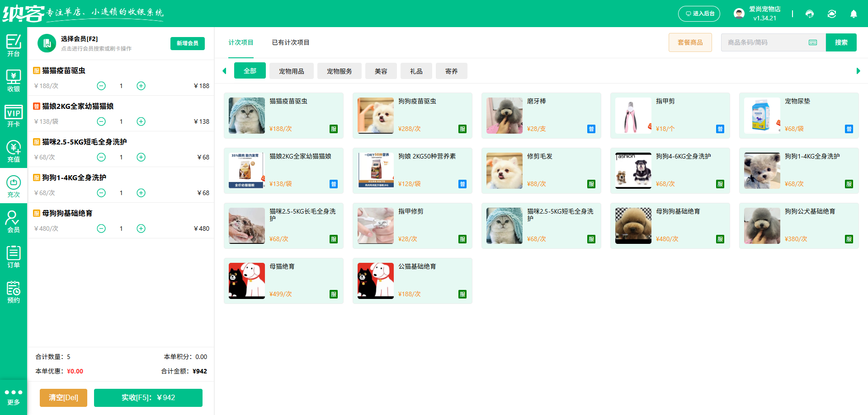Collapse categories using the left arrow
The height and width of the screenshot is (415, 868).
[x=224, y=71]
